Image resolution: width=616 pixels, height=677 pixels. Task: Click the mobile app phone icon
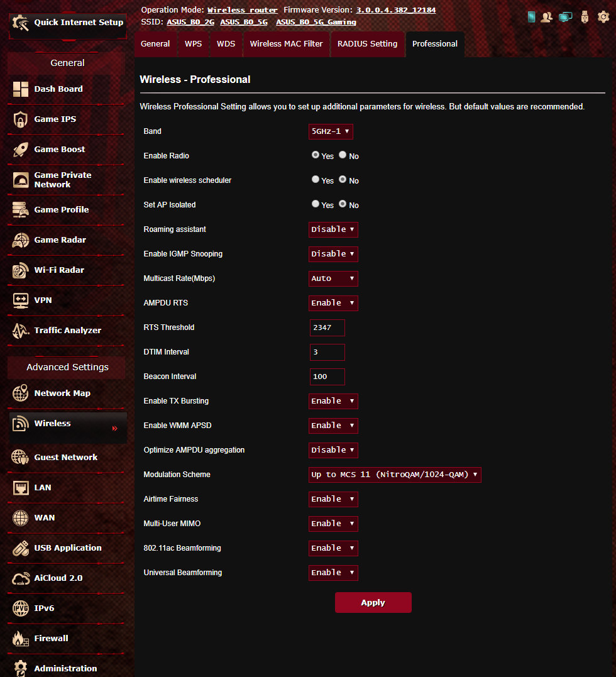pos(531,17)
